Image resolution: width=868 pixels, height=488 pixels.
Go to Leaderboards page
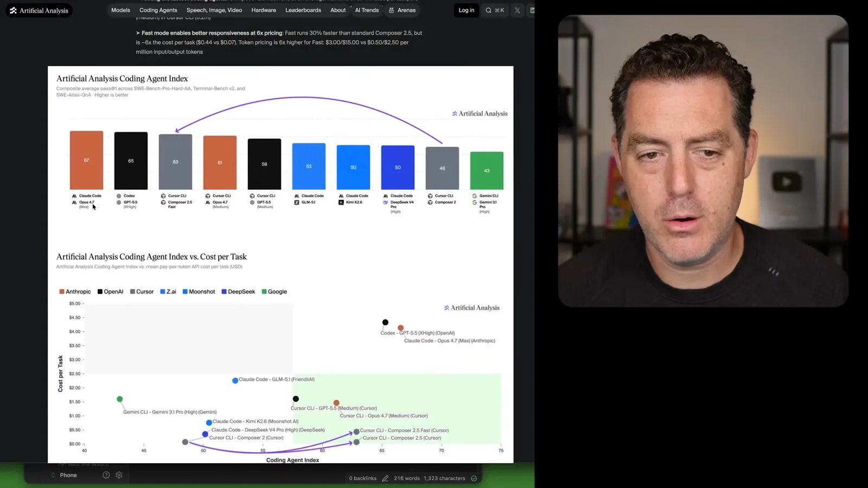click(x=303, y=10)
